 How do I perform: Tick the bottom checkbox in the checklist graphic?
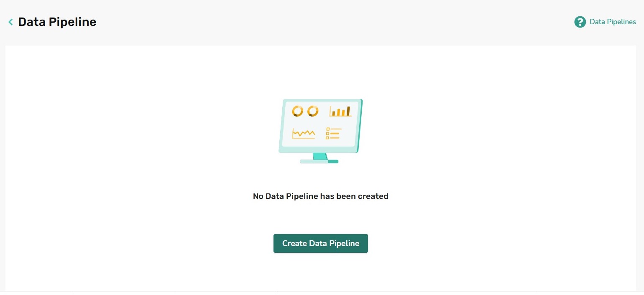(327, 138)
